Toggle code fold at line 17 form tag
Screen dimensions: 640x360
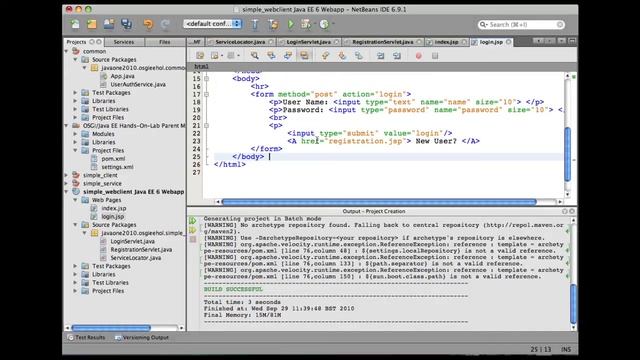[x=207, y=94]
